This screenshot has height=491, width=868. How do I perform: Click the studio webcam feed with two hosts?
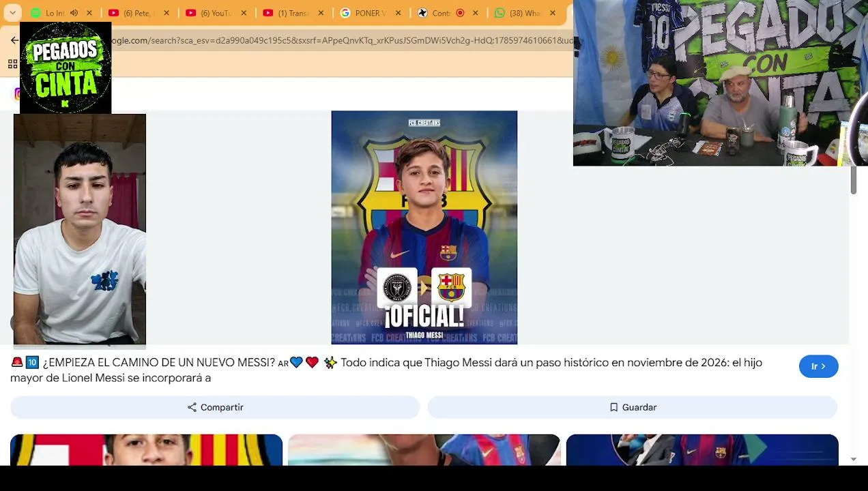coord(721,83)
